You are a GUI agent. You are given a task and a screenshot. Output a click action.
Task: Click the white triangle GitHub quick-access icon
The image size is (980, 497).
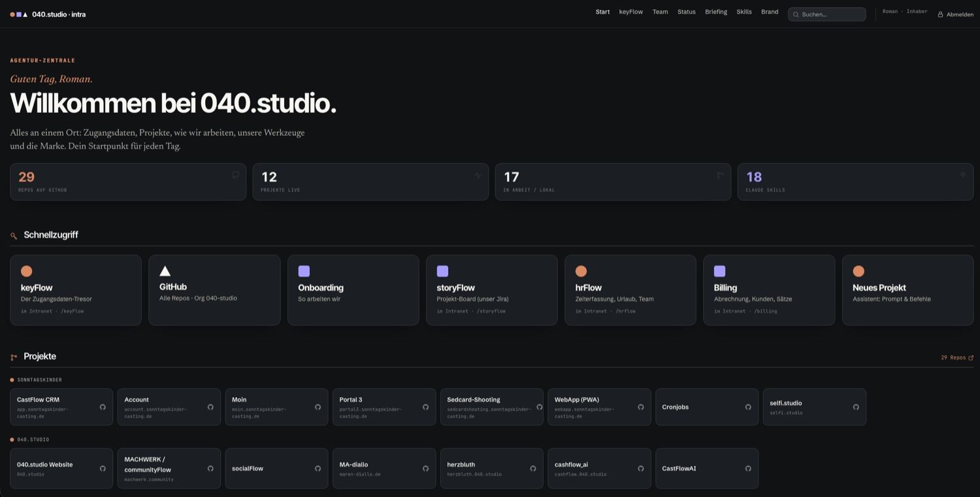[x=165, y=270]
